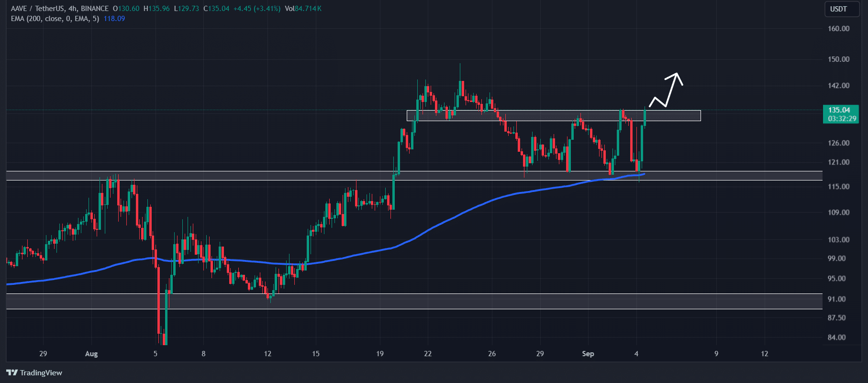Click the AAVE / TetherUS symbol title
The height and width of the screenshot is (383, 868).
click(60, 9)
